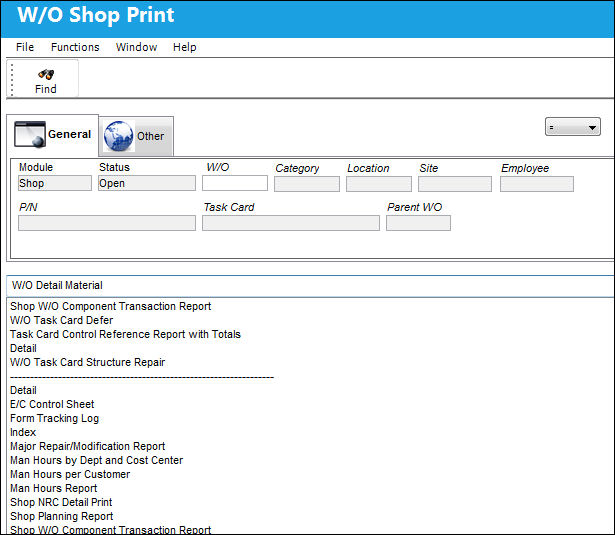Open the Window menu
615x535 pixels.
(x=136, y=47)
